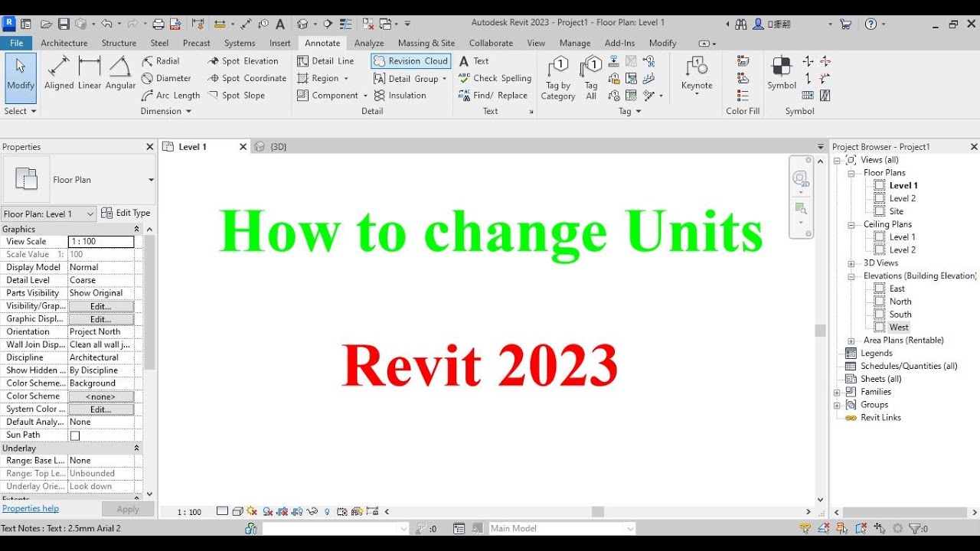Toggle Select Links icon in status bar
980x551 pixels.
(x=805, y=528)
